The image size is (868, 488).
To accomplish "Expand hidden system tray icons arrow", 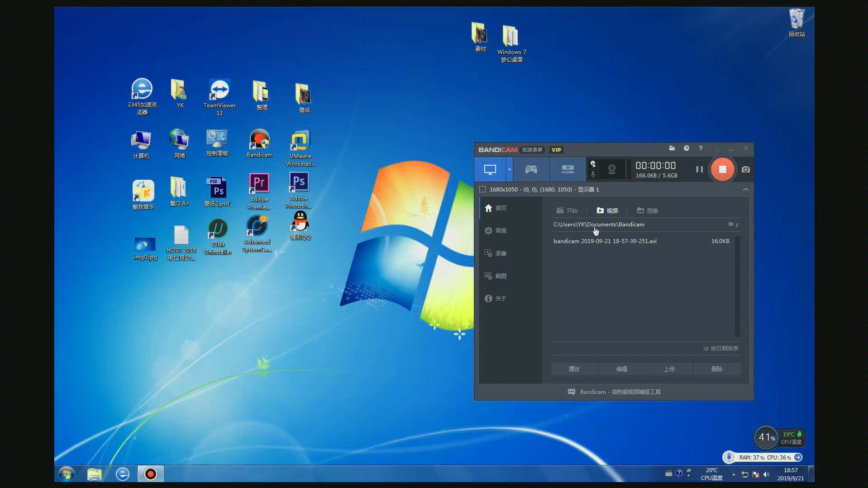I will pyautogui.click(x=733, y=474).
